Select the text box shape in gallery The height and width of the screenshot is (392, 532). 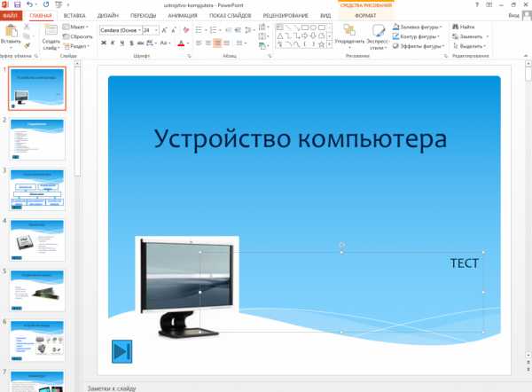coord(280,27)
